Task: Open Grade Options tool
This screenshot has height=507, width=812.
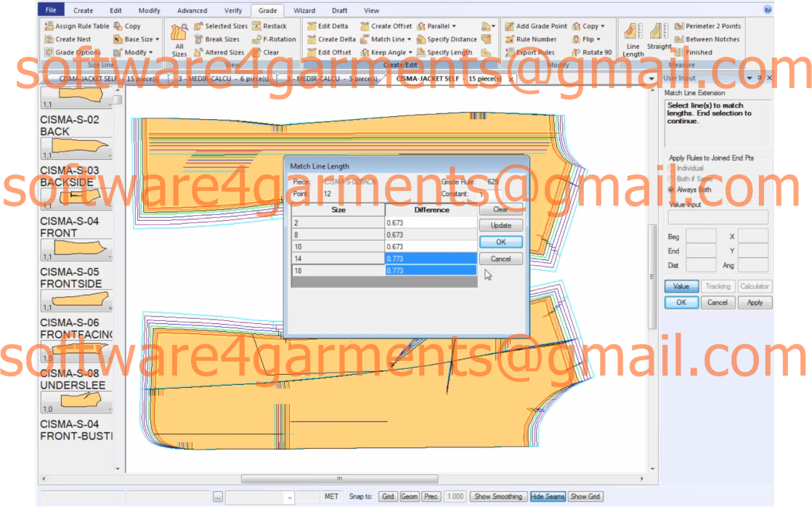Action: (x=73, y=52)
